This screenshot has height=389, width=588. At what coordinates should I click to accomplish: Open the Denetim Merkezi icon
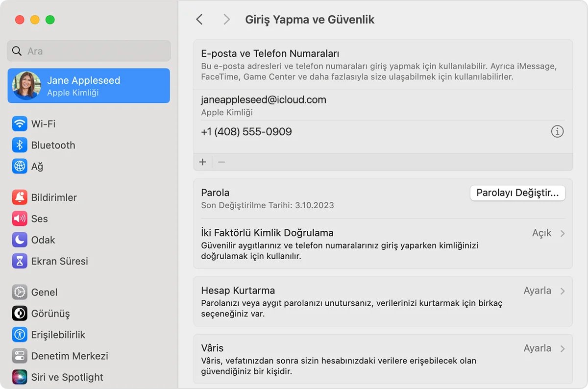[20, 356]
